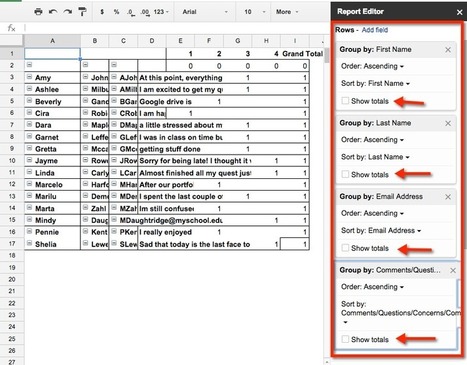
Task: Click the Print icon in toolbar
Action: (x=38, y=12)
